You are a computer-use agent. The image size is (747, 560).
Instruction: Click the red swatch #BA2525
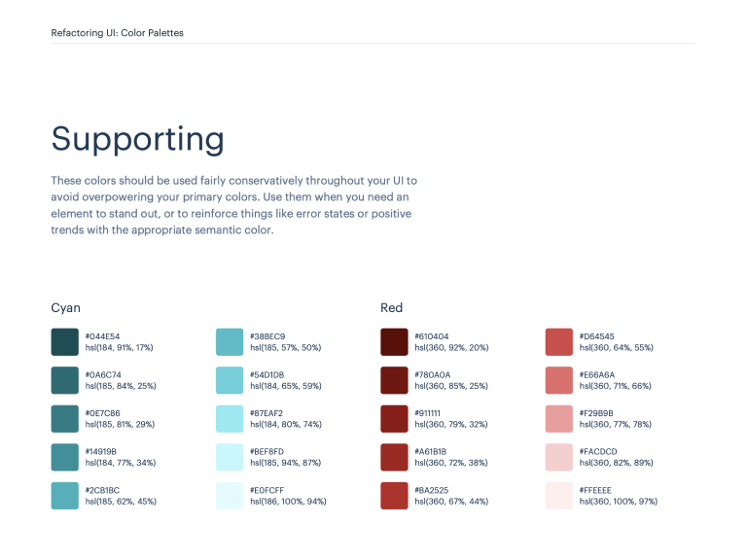point(394,496)
